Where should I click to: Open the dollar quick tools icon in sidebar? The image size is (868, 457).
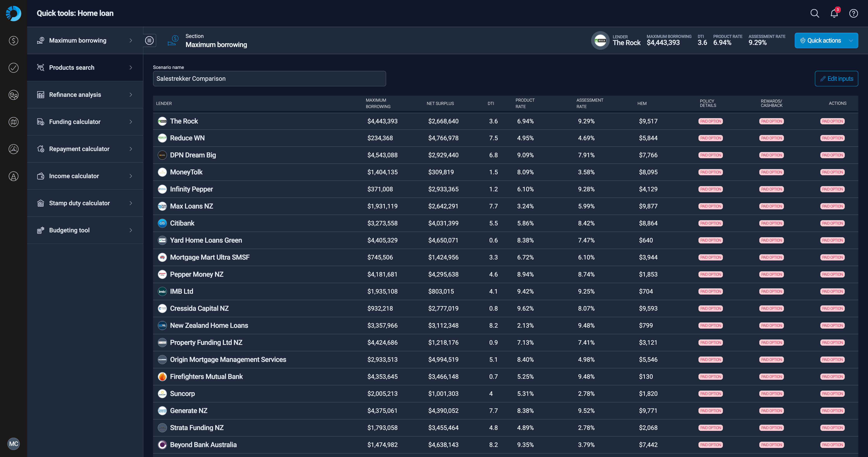[13, 40]
